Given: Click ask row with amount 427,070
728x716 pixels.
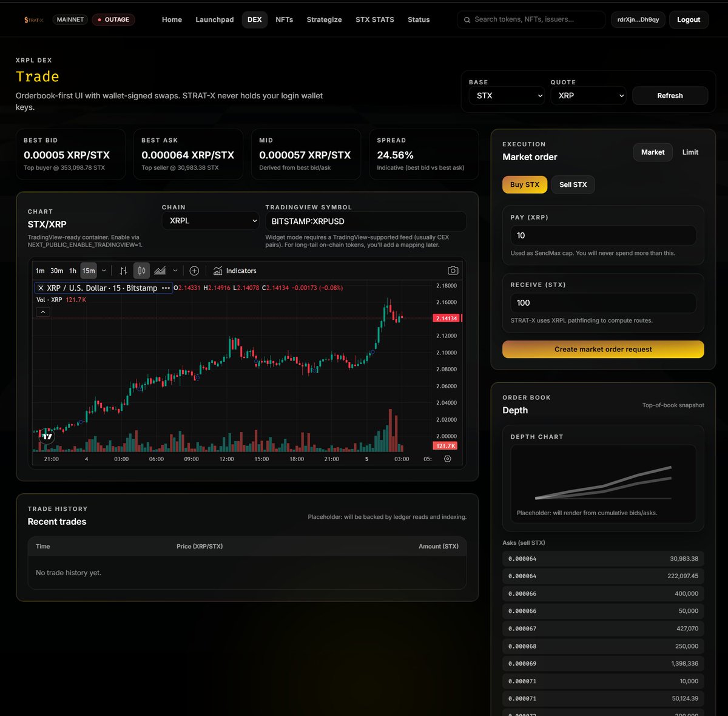Looking at the screenshot, I should (x=603, y=629).
